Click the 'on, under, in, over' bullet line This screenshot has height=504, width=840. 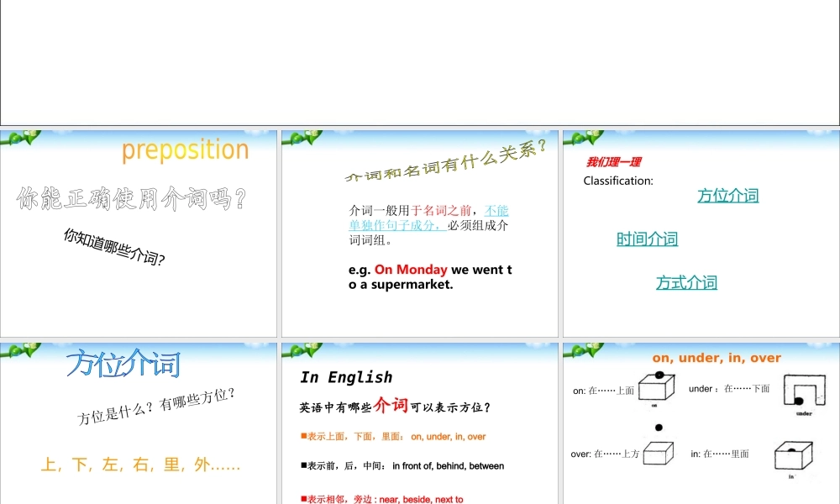pos(393,437)
